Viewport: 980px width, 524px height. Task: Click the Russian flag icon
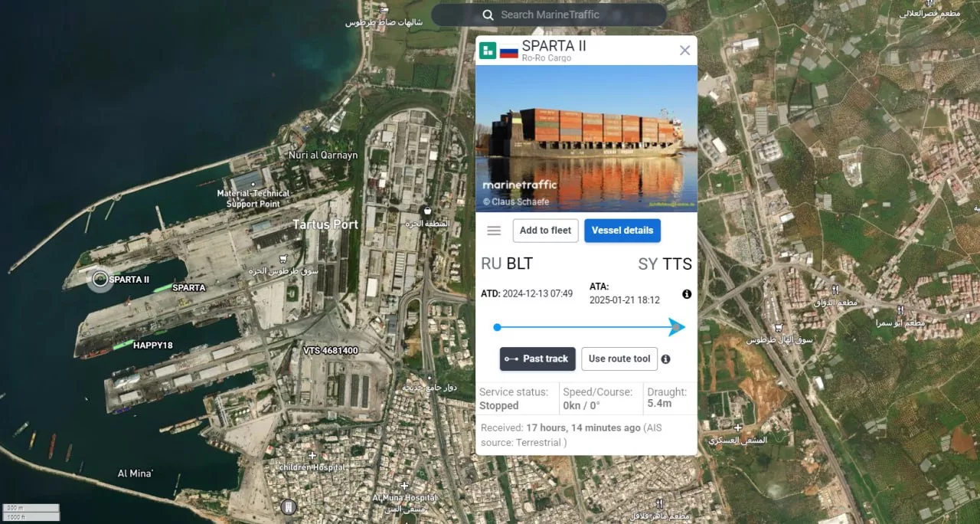tap(509, 51)
